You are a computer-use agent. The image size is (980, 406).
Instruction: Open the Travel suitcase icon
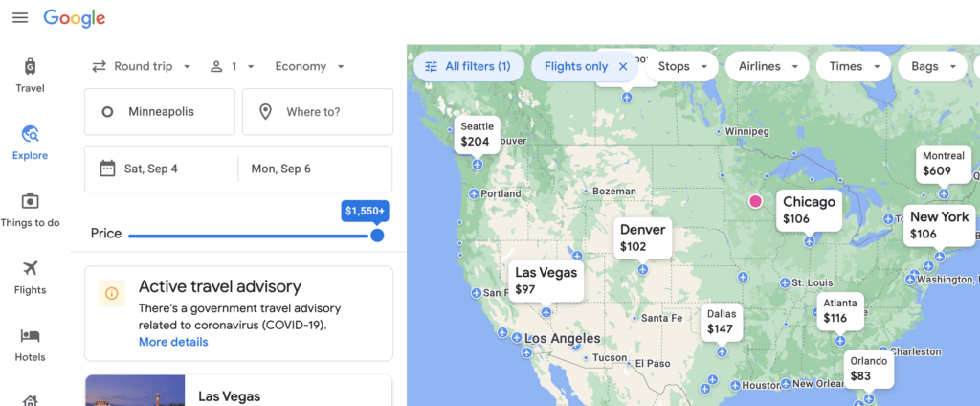[x=30, y=66]
